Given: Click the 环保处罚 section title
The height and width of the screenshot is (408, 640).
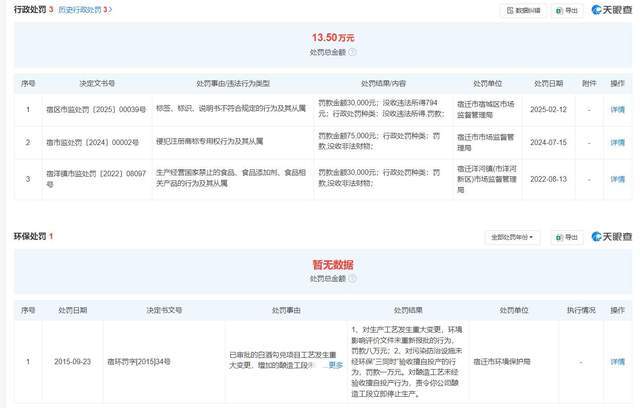Looking at the screenshot, I should [30, 236].
